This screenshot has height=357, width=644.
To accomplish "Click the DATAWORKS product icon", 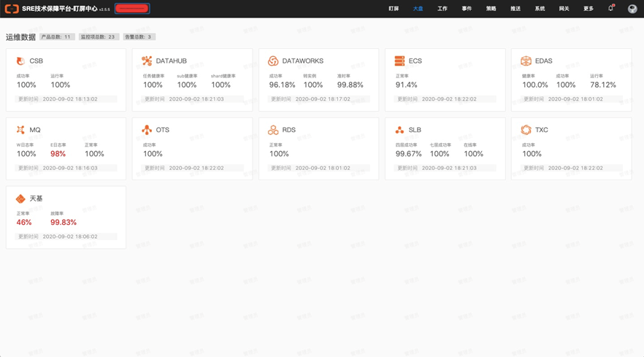I will click(273, 61).
